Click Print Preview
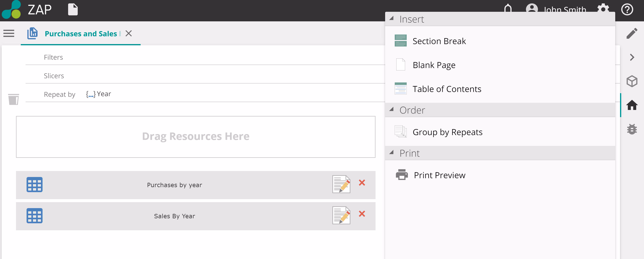 click(439, 175)
